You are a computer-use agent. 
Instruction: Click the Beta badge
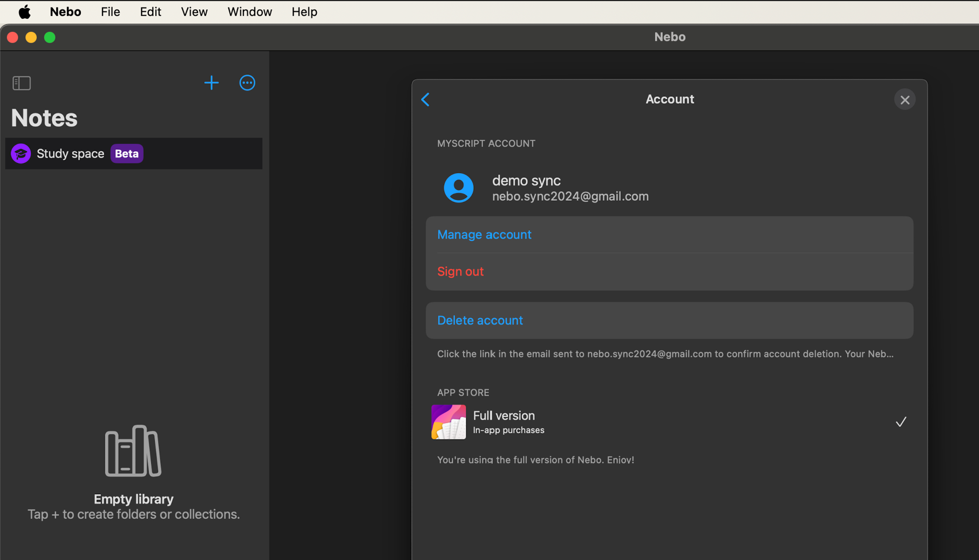127,154
